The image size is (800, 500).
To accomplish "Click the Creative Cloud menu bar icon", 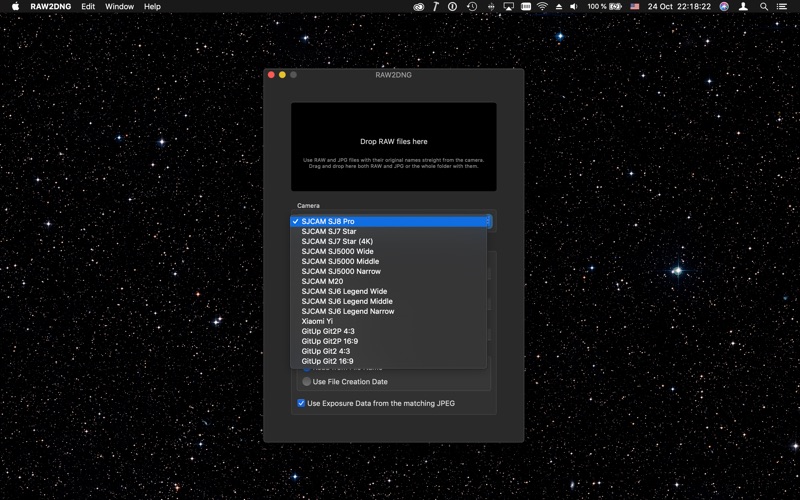I will tap(418, 7).
